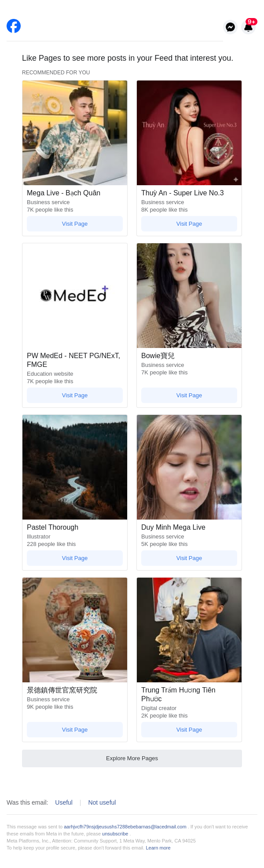The width and height of the screenshot is (264, 868).
Task: Mark this email as Not useful
Action: point(102,802)
